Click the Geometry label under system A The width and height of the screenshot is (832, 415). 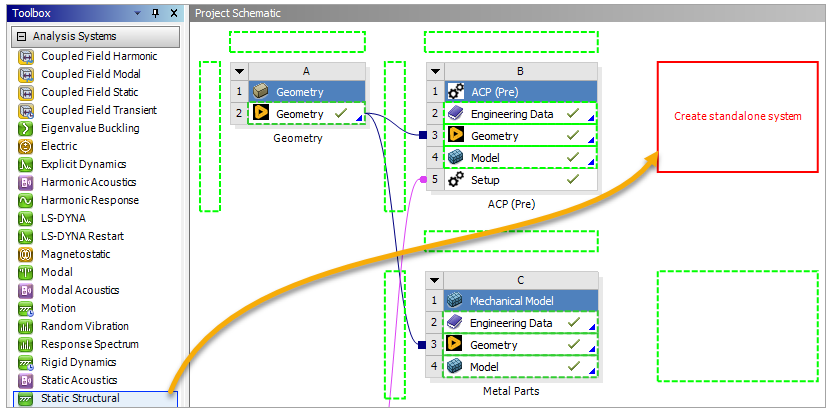pos(298,139)
